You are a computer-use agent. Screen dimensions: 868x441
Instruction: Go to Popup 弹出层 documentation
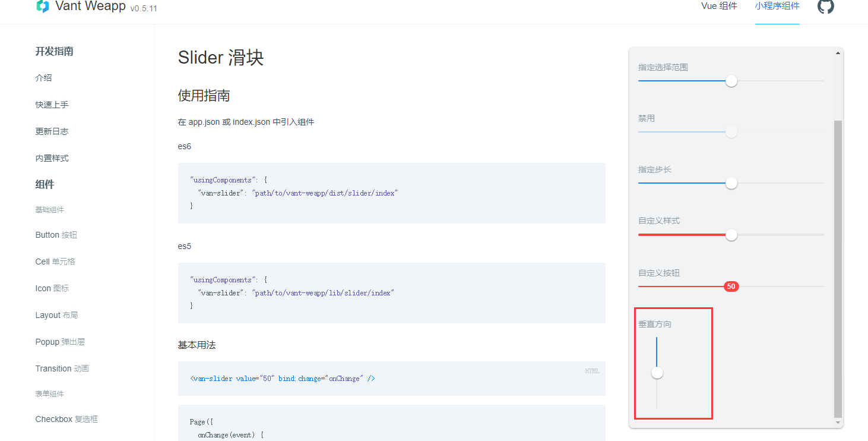[59, 342]
